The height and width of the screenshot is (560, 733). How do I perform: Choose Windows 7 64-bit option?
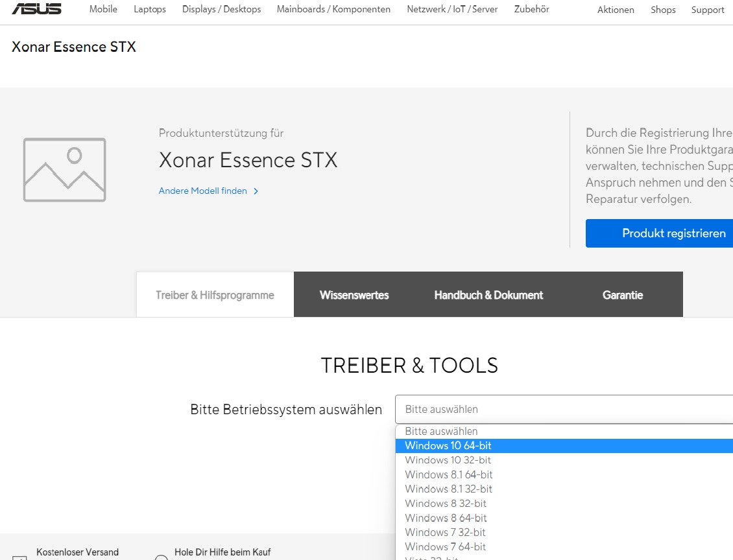(564, 547)
